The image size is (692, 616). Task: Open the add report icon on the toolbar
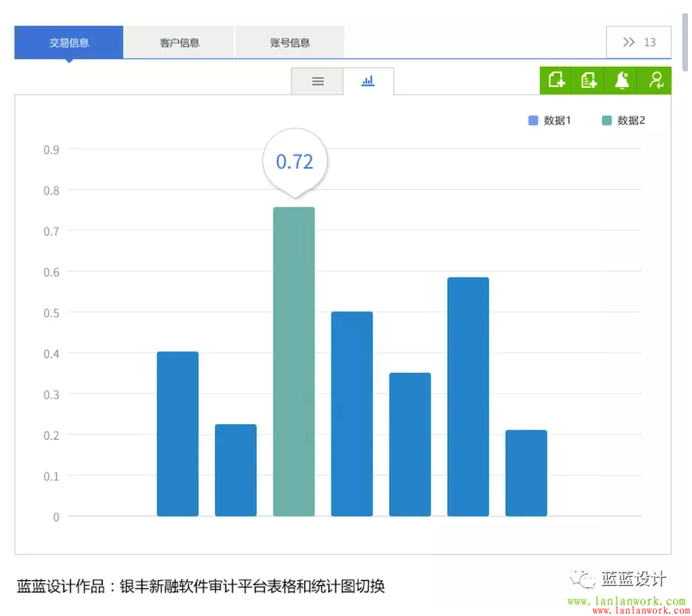point(587,80)
